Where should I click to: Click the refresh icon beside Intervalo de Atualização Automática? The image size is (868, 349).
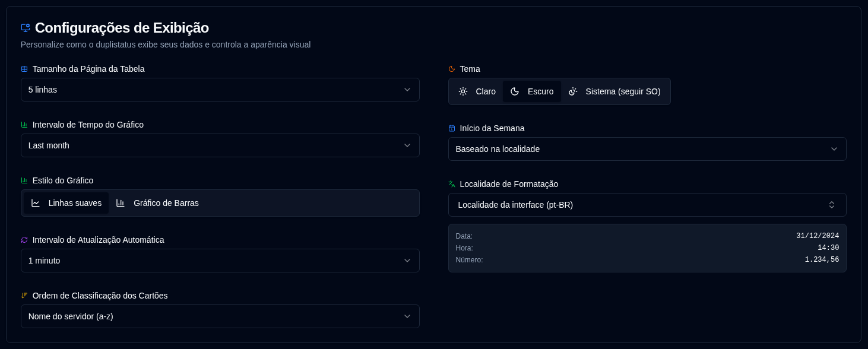[x=24, y=240]
